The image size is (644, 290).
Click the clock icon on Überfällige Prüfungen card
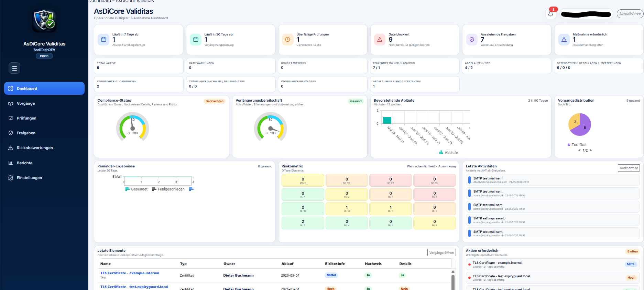pyautogui.click(x=288, y=40)
